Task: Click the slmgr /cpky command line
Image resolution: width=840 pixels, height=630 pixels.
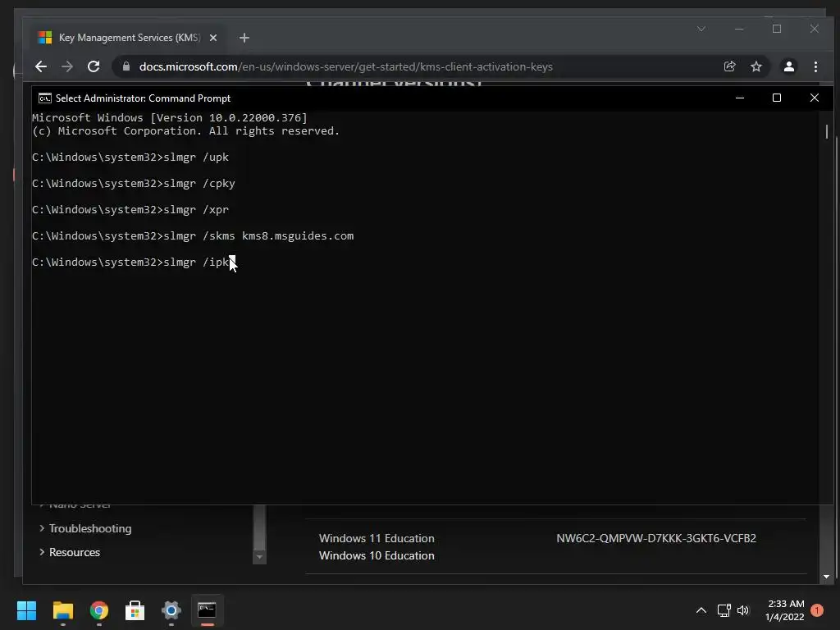Action: click(134, 183)
